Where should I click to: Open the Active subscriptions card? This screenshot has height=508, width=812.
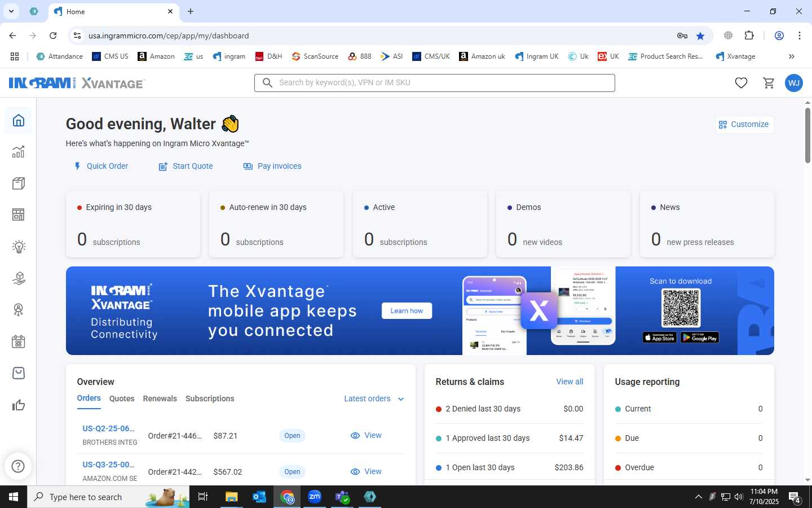[x=420, y=224]
